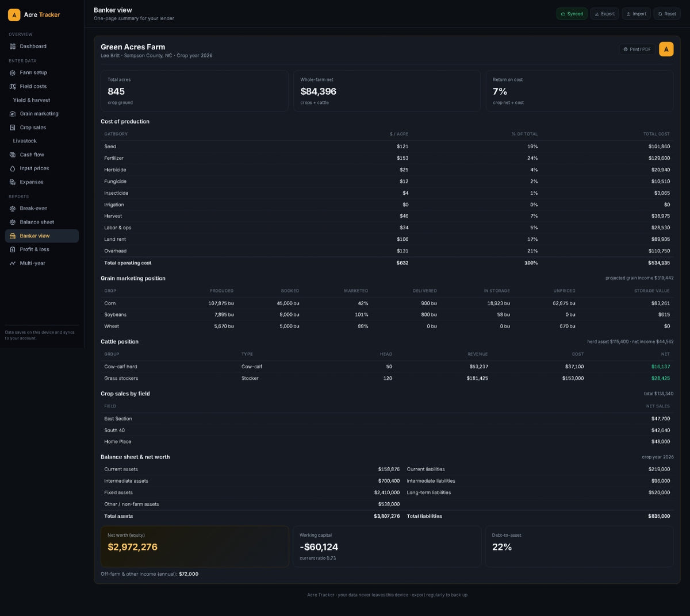Image resolution: width=690 pixels, height=616 pixels.
Task: Click Land rent total $89,905
Action: 661,240
